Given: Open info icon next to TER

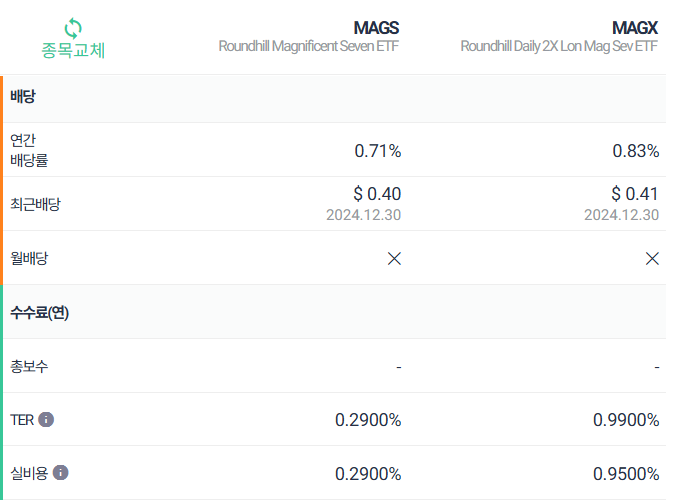Looking at the screenshot, I should point(46,420).
